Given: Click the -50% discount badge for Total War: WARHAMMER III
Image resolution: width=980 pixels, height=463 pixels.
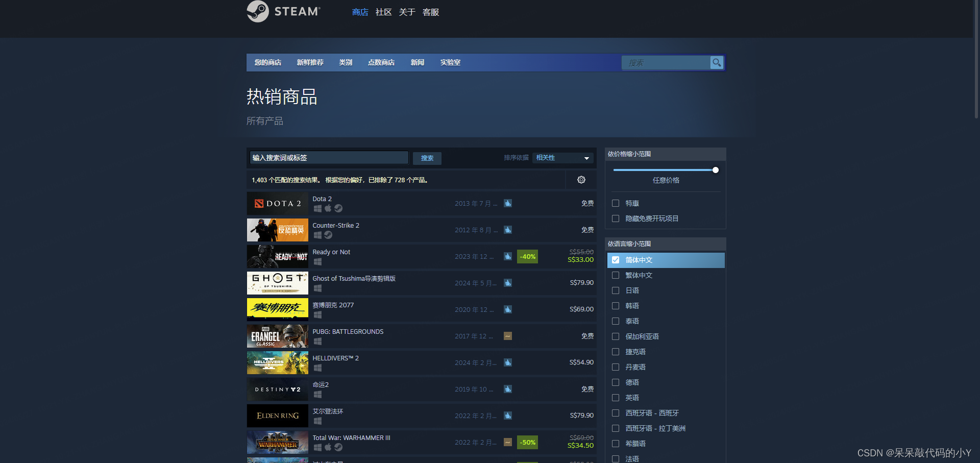Looking at the screenshot, I should (527, 442).
